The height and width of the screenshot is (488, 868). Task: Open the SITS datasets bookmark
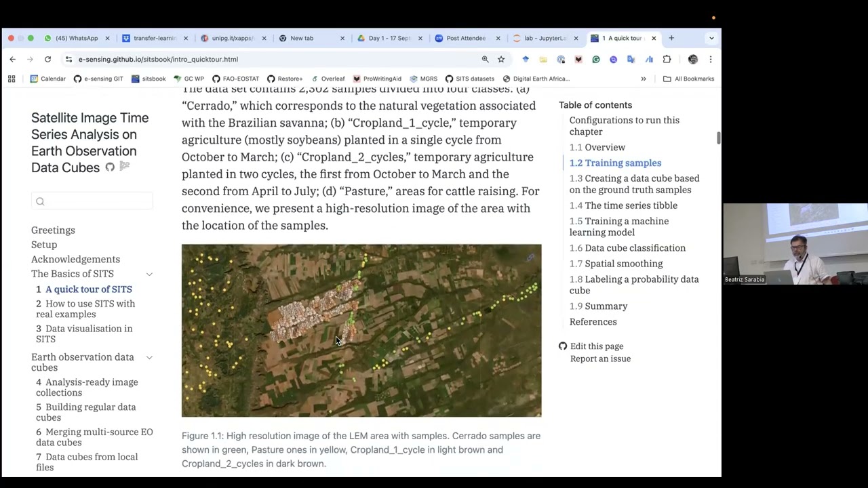click(470, 79)
